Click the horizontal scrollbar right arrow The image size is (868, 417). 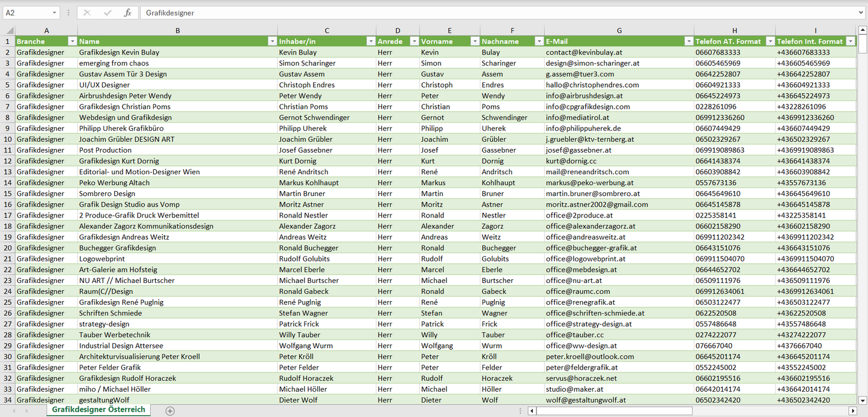[852, 411]
